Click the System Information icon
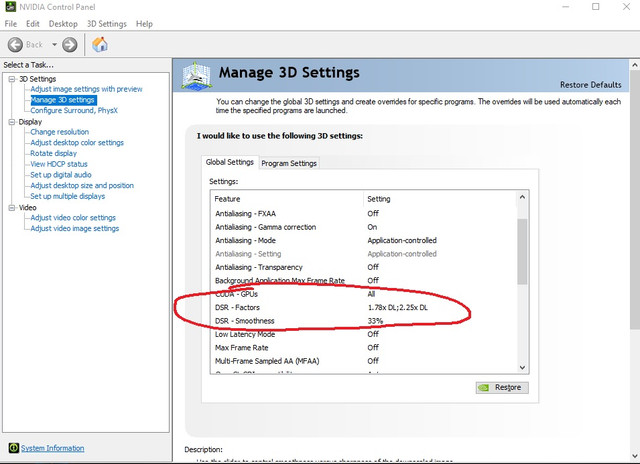 tap(13, 448)
